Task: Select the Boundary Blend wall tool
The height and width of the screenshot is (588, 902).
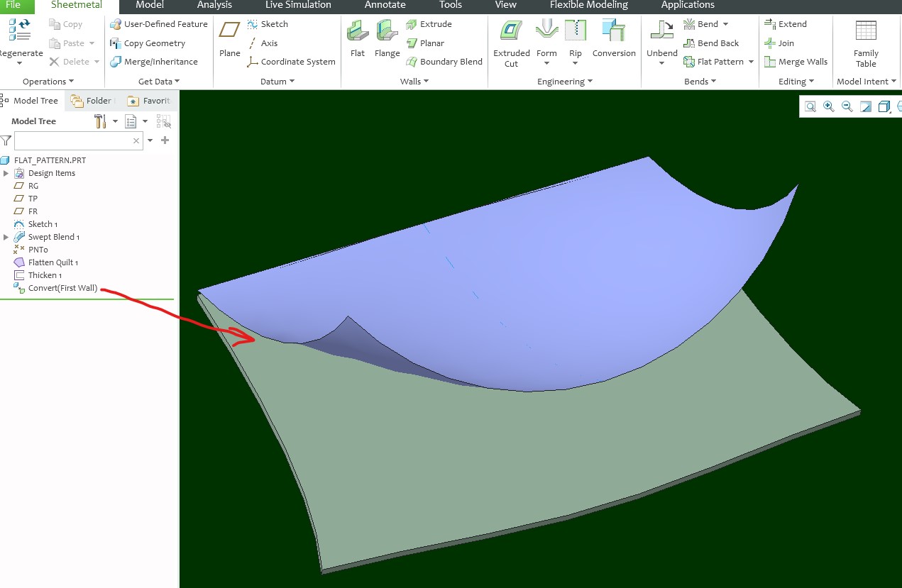Action: click(444, 62)
